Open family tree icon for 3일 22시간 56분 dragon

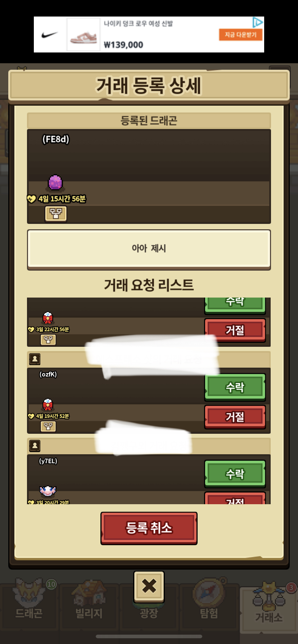48,339
